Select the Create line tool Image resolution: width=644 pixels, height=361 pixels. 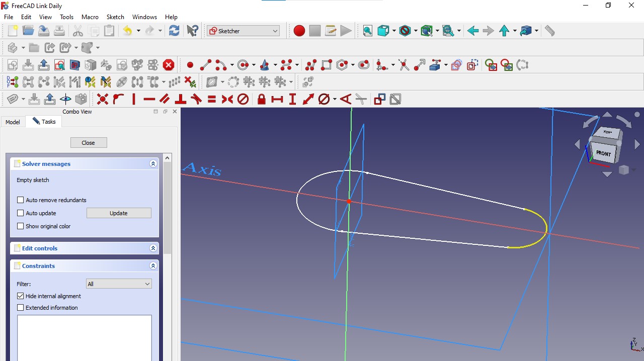coord(205,64)
